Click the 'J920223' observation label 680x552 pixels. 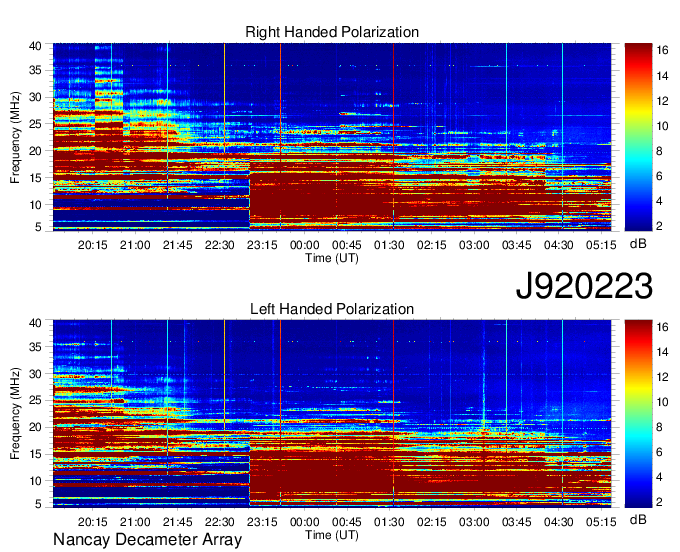584,286
